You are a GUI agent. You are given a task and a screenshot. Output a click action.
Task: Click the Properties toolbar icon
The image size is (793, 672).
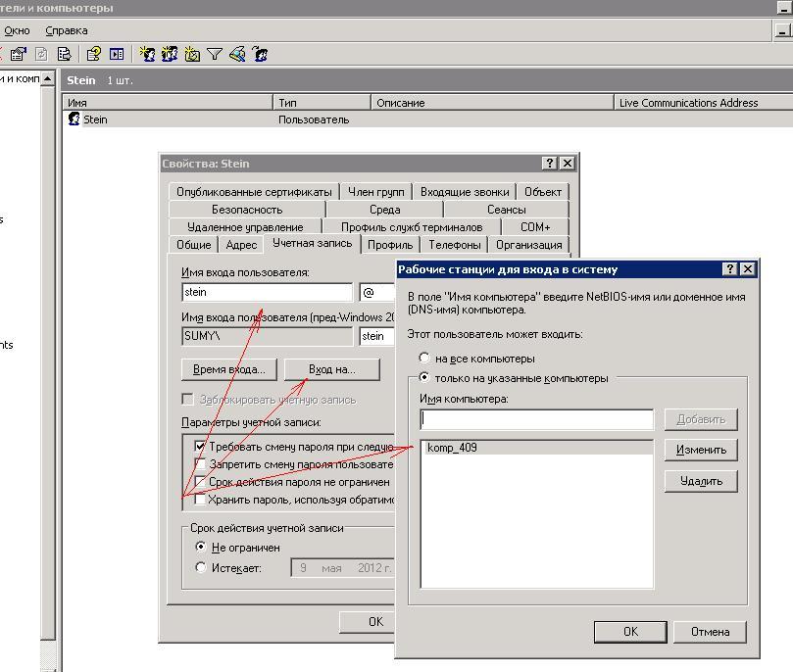click(x=19, y=55)
